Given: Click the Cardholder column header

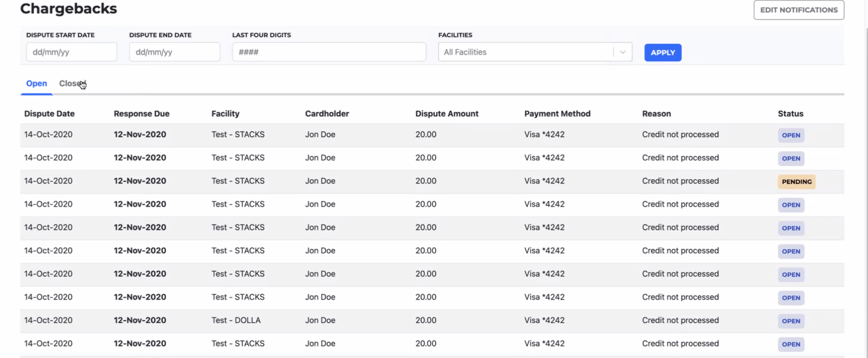Looking at the screenshot, I should pos(327,113).
